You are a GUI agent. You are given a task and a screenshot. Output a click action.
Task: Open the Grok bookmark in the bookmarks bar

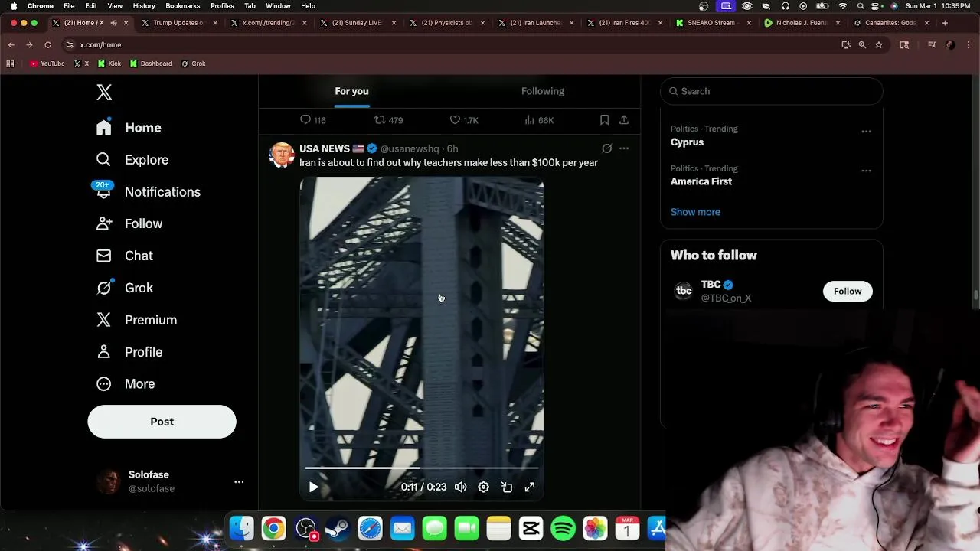coord(194,64)
